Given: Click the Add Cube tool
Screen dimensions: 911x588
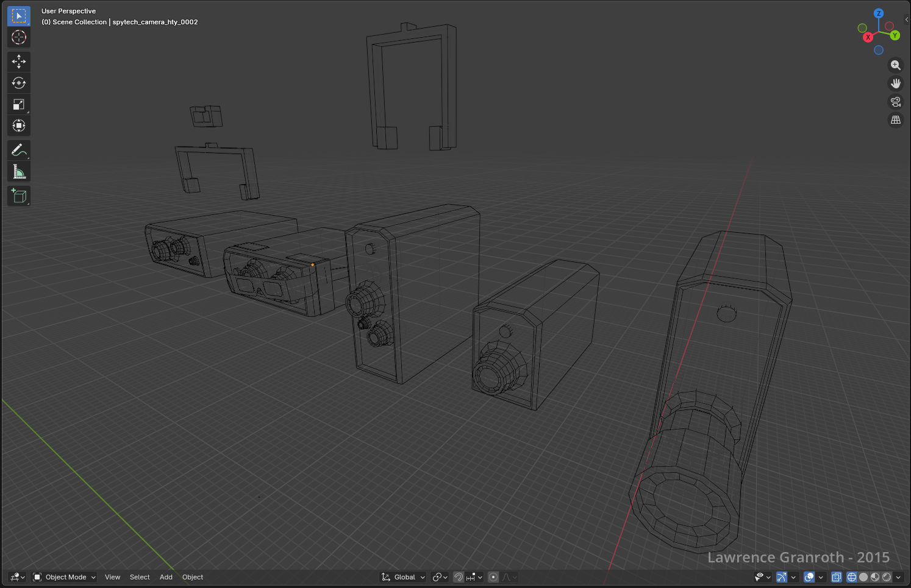Looking at the screenshot, I should [19, 196].
